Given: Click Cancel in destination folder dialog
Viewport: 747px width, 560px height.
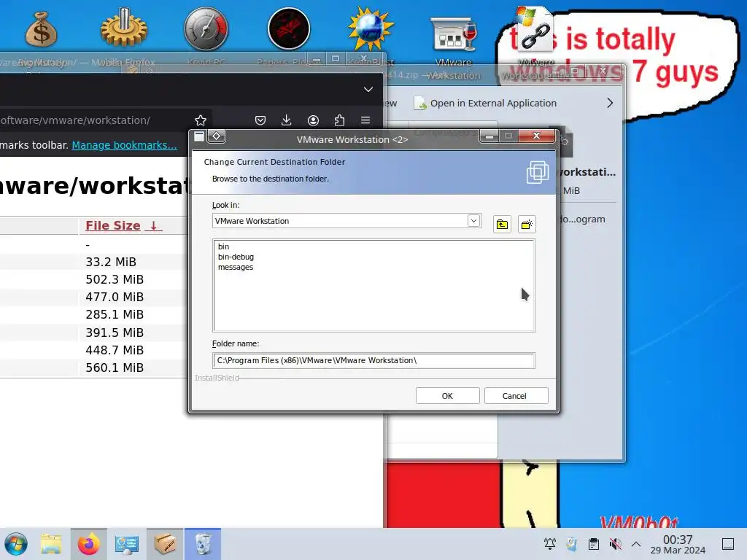Looking at the screenshot, I should (x=514, y=396).
